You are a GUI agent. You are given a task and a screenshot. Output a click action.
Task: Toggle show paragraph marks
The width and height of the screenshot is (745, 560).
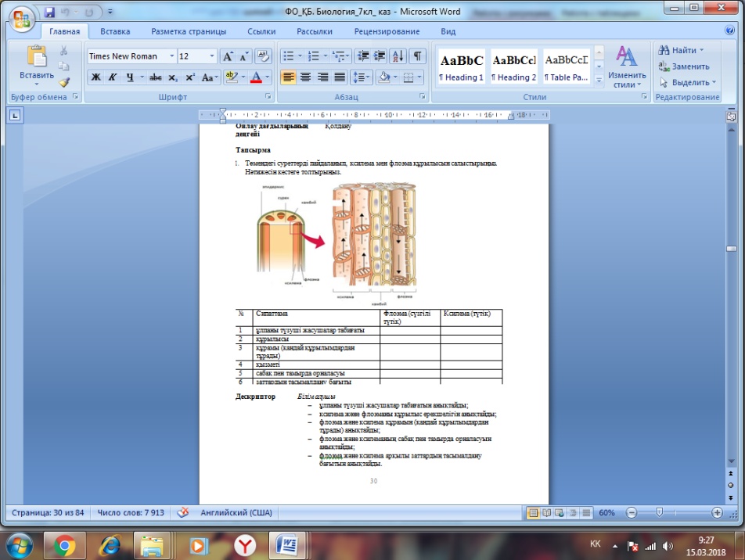(x=417, y=56)
